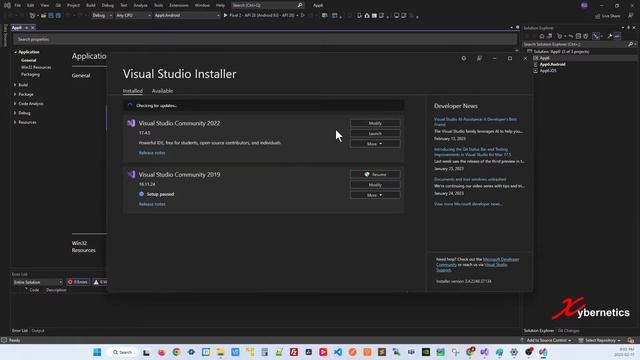Open Chrome from the taskbar
The image size is (640, 360).
coord(176,352)
